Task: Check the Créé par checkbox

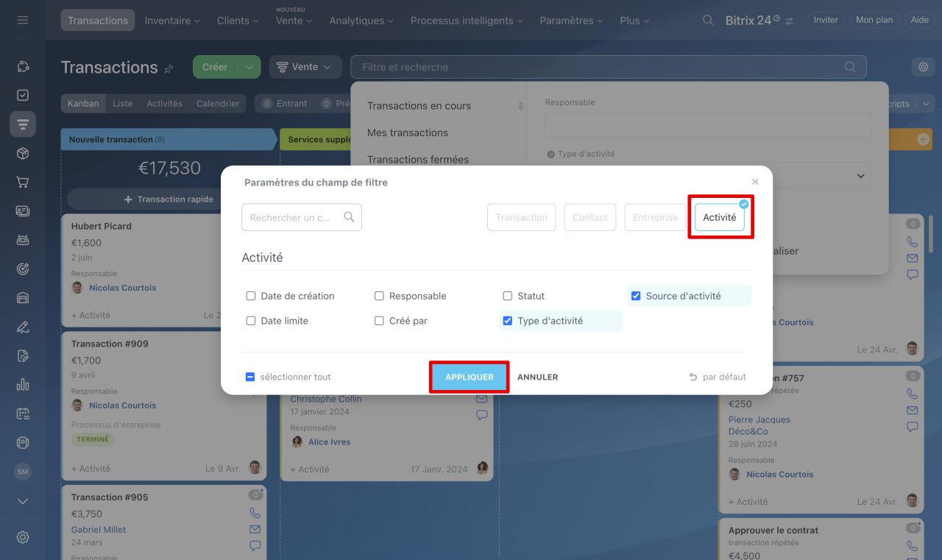Action: (x=379, y=321)
